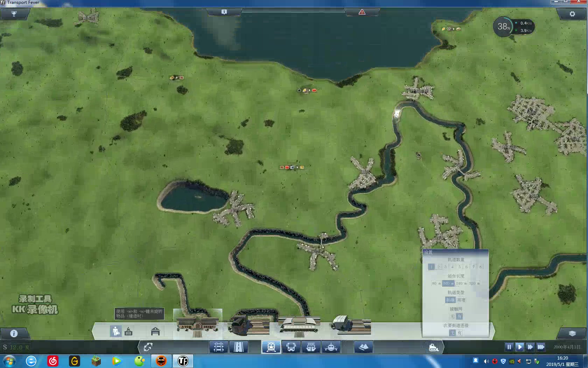588x368 pixels.
Task: Select 高速 high-speed track type
Action: coord(461,300)
